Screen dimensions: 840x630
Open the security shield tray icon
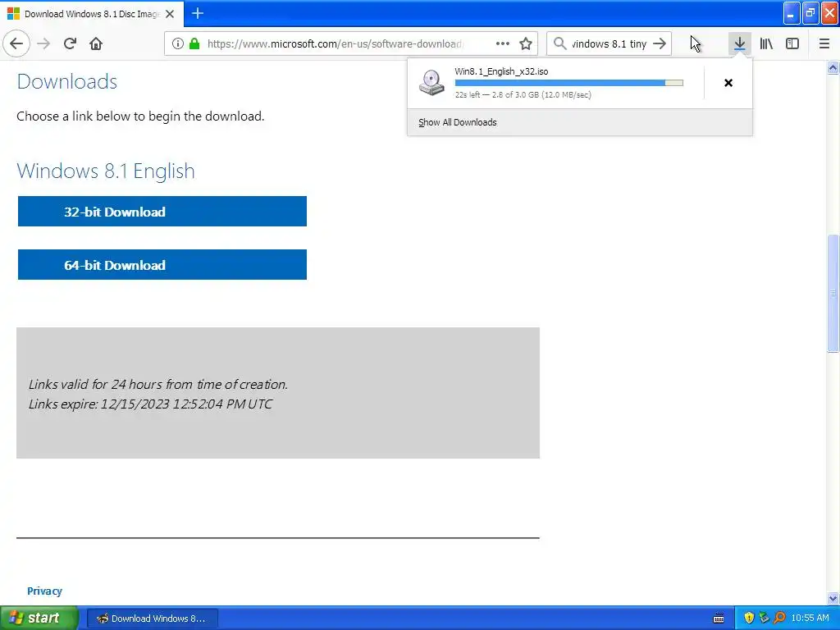coord(749,619)
